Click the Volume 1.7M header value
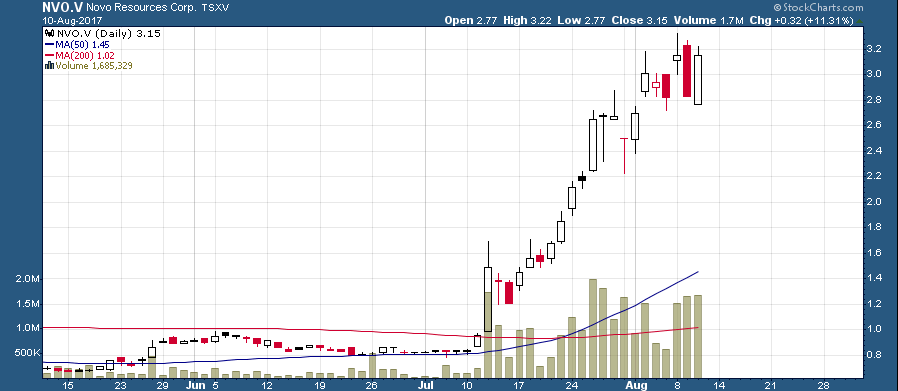Screen dimensions: 898x391 coord(708,21)
